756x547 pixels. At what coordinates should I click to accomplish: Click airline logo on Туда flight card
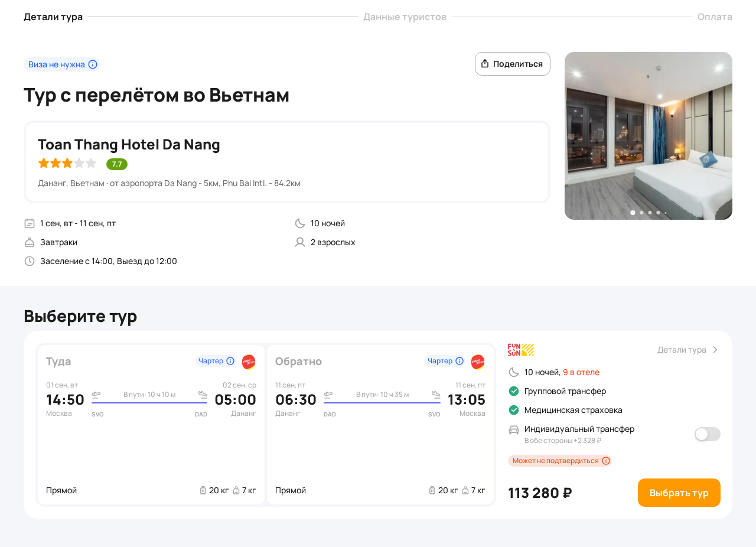point(249,362)
